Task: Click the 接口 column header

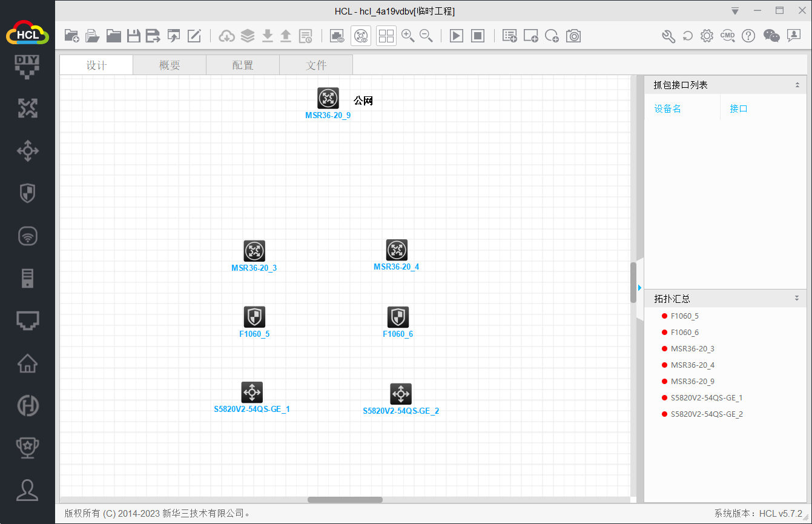Action: click(739, 109)
